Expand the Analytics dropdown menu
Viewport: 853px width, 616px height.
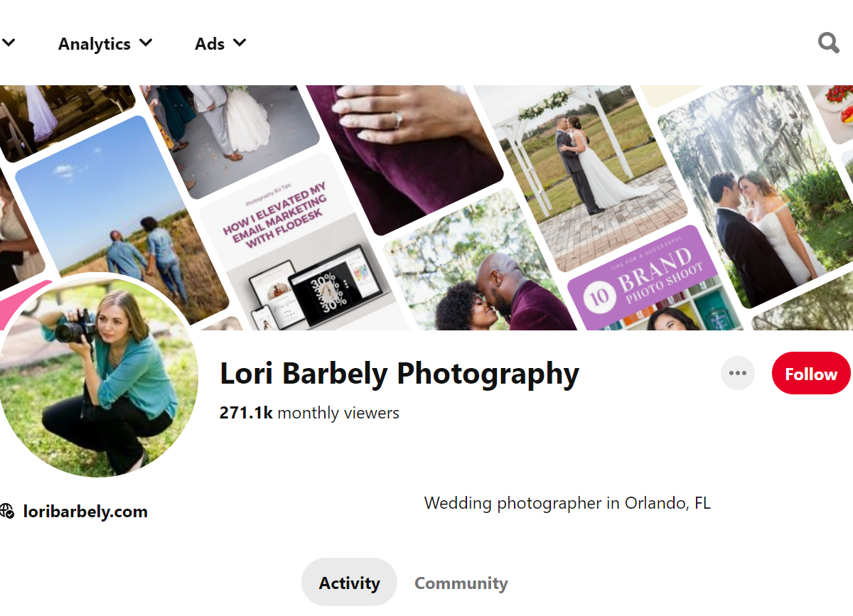coord(105,43)
